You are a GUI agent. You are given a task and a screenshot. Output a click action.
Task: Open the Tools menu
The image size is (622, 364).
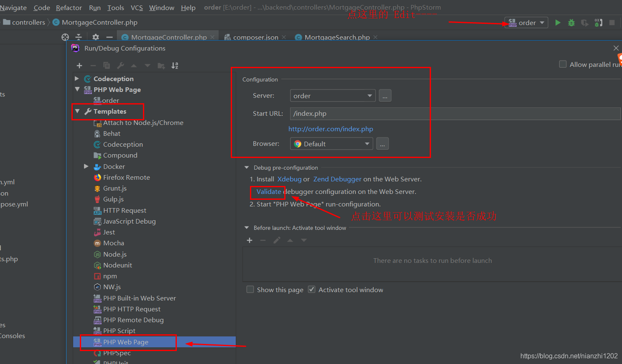click(x=116, y=8)
